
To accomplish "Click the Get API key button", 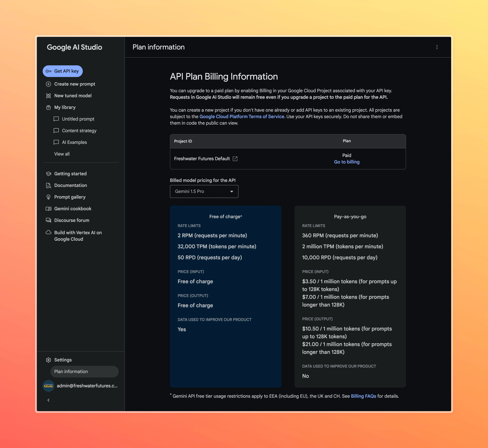I will pyautogui.click(x=63, y=71).
